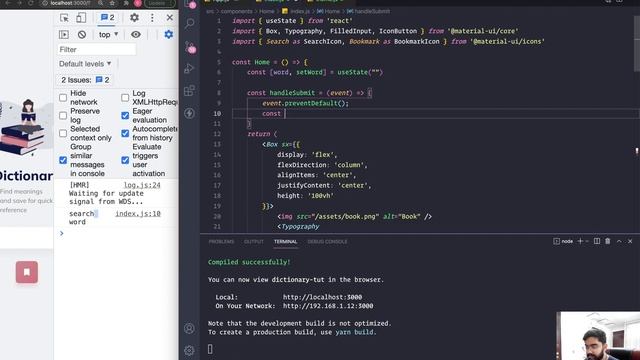The height and width of the screenshot is (360, 640).
Task: Open VS Code Manage gear menu
Action: click(189, 350)
